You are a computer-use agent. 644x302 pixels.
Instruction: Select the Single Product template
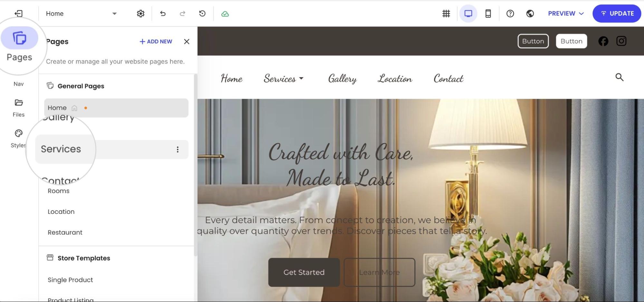pyautogui.click(x=70, y=280)
